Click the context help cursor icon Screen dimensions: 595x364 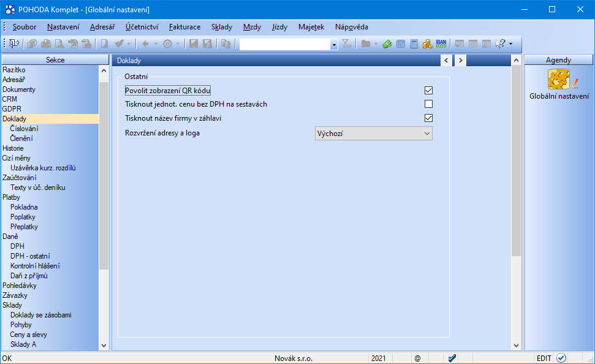click(x=501, y=44)
